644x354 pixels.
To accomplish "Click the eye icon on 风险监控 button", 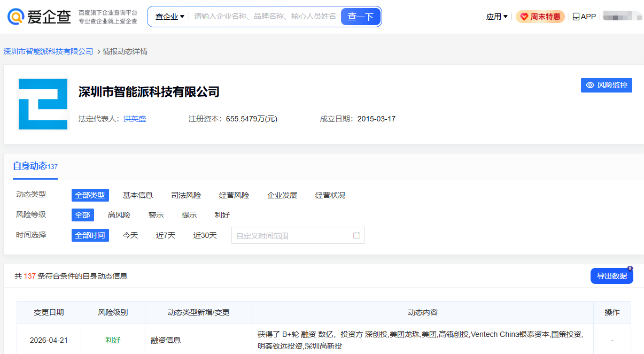I will click(590, 85).
